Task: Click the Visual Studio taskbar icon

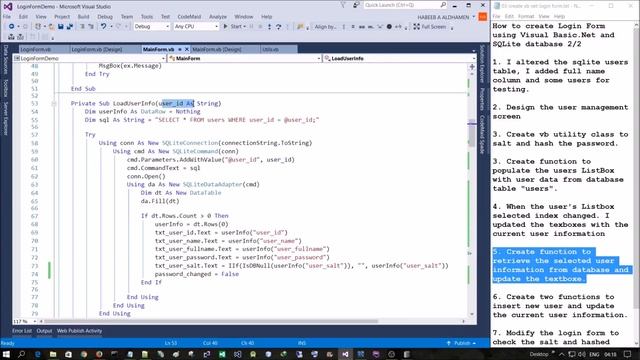Action: (x=345, y=354)
